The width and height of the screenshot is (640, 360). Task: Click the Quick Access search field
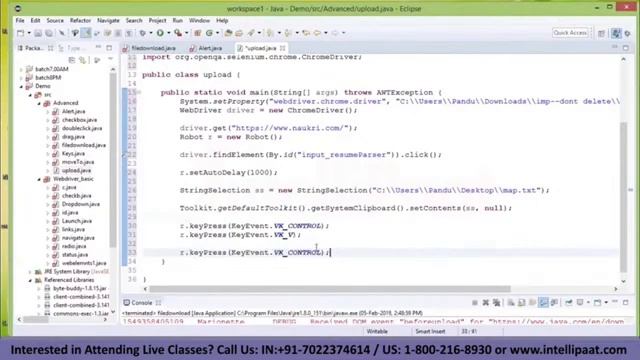(x=570, y=33)
